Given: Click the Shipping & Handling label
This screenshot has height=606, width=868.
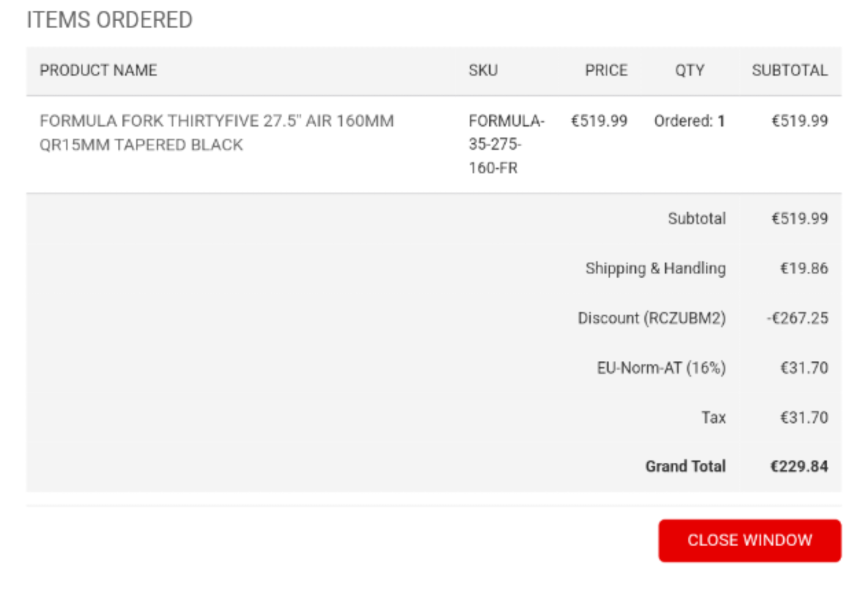Looking at the screenshot, I should pyautogui.click(x=655, y=269).
